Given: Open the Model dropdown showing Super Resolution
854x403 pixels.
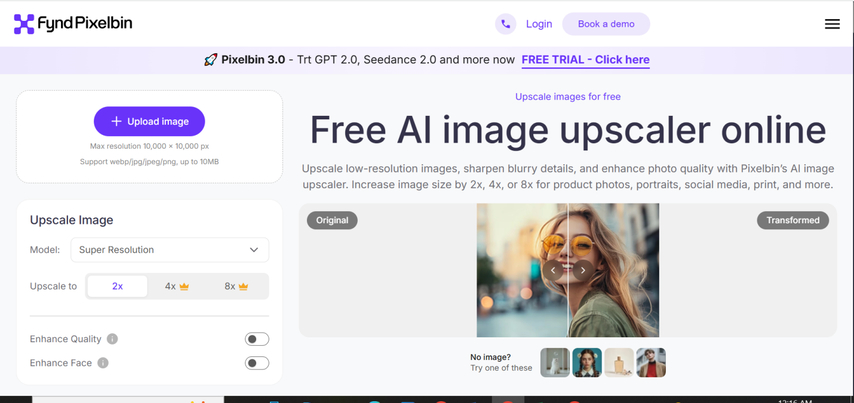Looking at the screenshot, I should coord(169,250).
